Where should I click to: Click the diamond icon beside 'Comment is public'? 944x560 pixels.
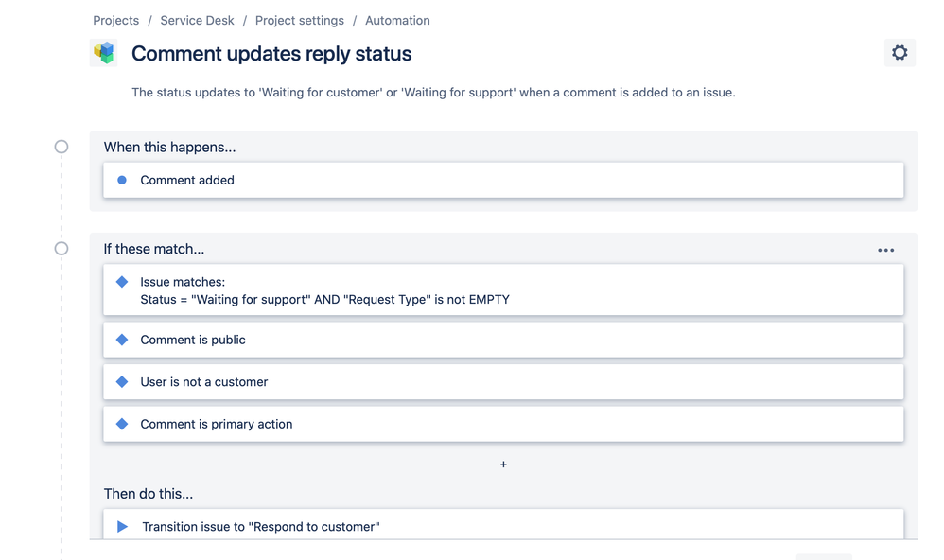[x=122, y=340]
